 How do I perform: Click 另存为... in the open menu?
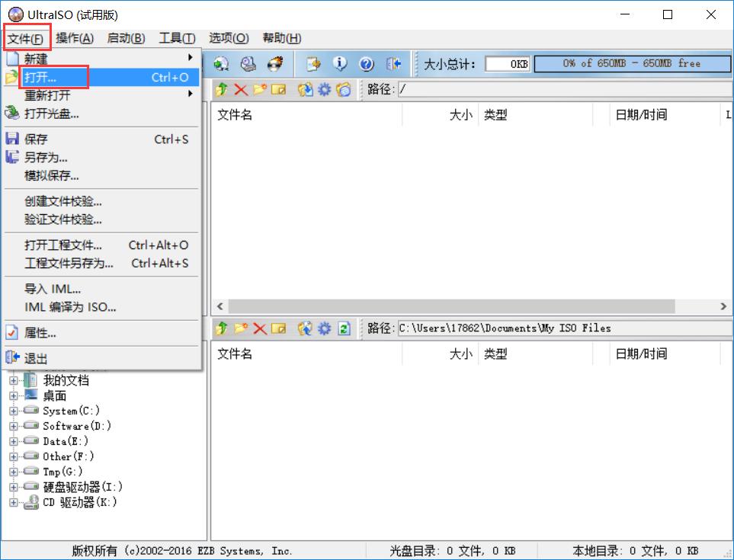[44, 158]
